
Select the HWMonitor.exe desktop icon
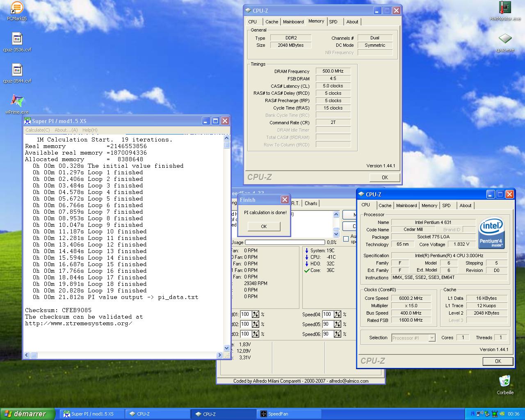click(505, 11)
